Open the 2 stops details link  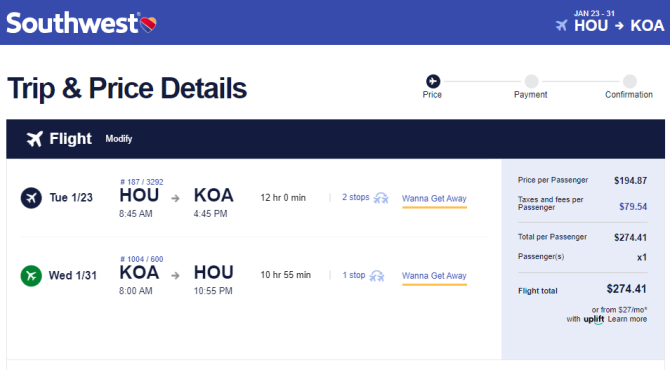(356, 197)
